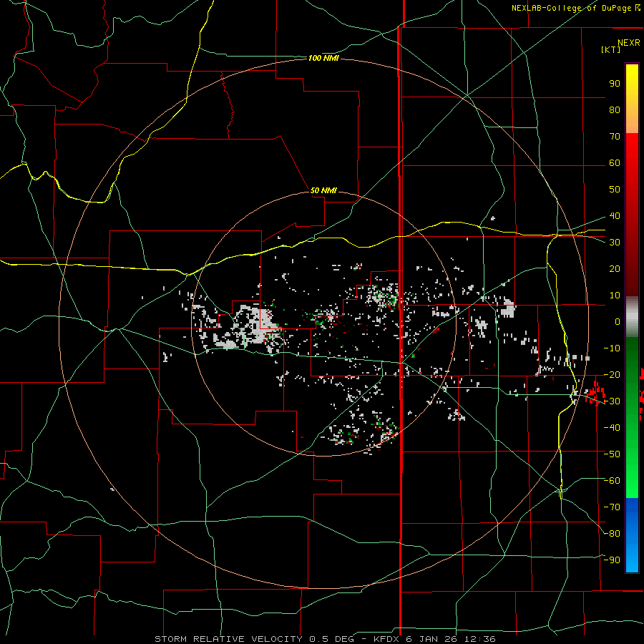Select the 30 value on the velocity scale
Viewport: 644px width, 644px height.
coord(615,243)
